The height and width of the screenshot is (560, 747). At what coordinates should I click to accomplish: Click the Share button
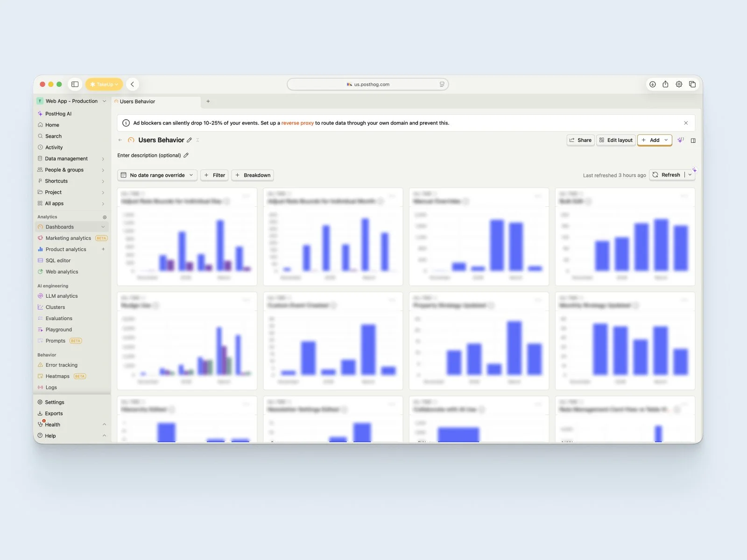[580, 140]
